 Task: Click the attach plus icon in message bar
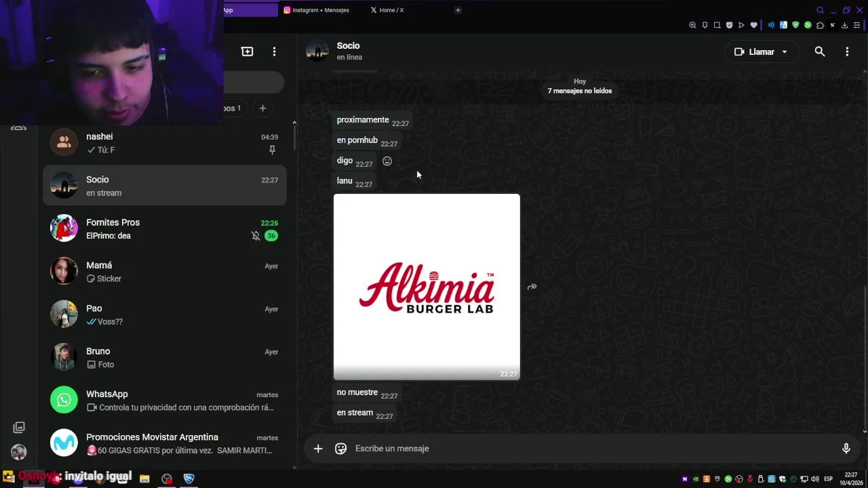click(x=318, y=449)
